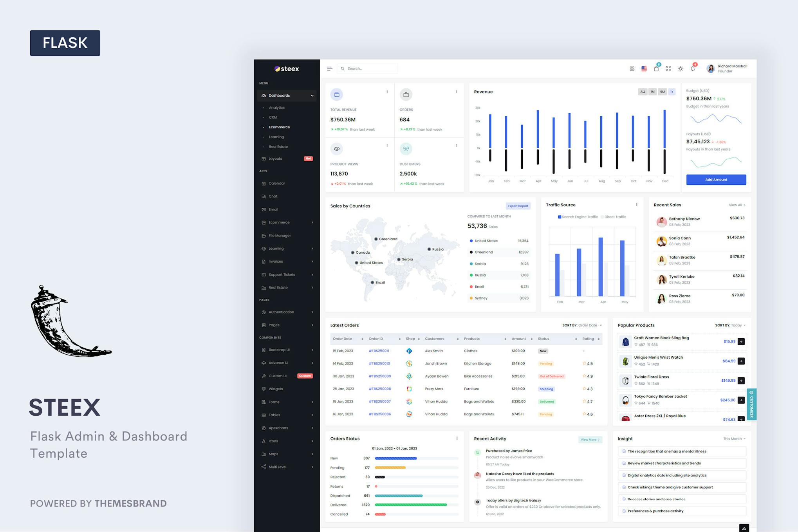Toggle fullscreen mode icon
This screenshot has width=798, height=532.
pyautogui.click(x=668, y=69)
